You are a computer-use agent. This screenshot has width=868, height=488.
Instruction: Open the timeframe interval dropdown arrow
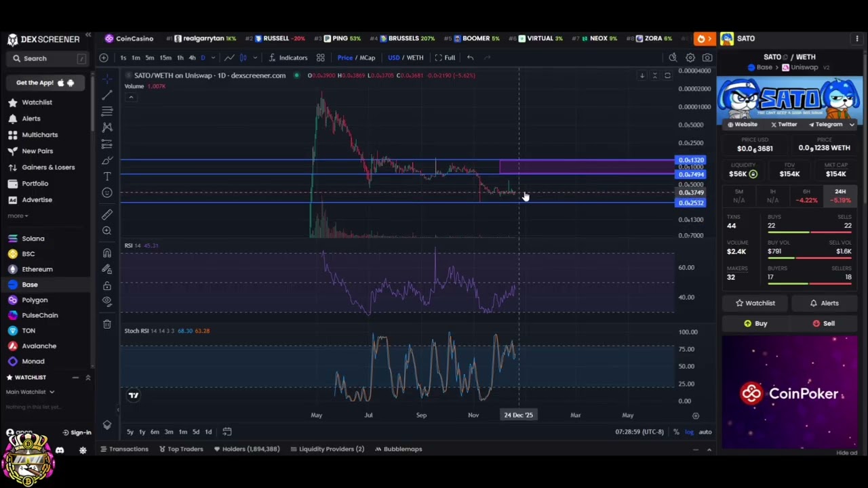214,58
